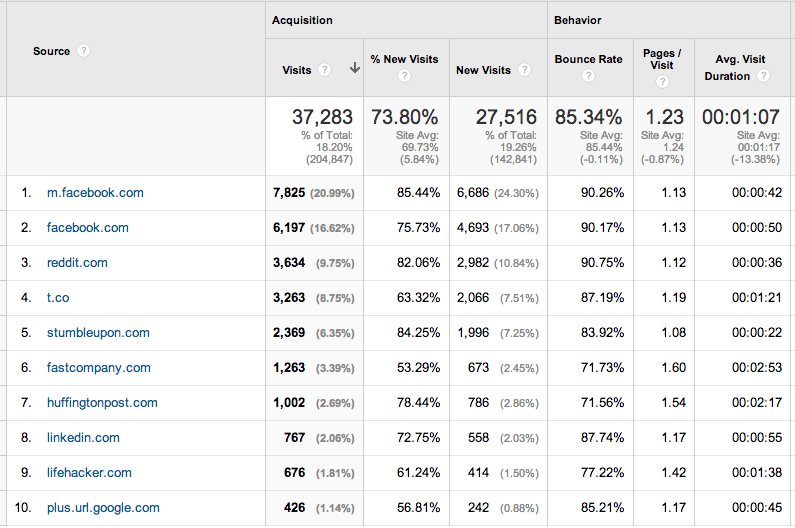Open help icon under % New Visits
The width and height of the screenshot is (795, 528).
click(x=404, y=76)
